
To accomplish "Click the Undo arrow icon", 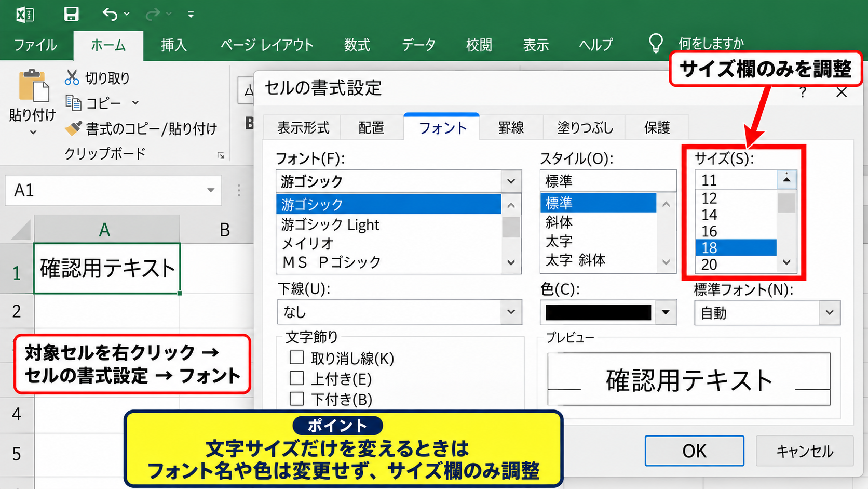I will [110, 14].
